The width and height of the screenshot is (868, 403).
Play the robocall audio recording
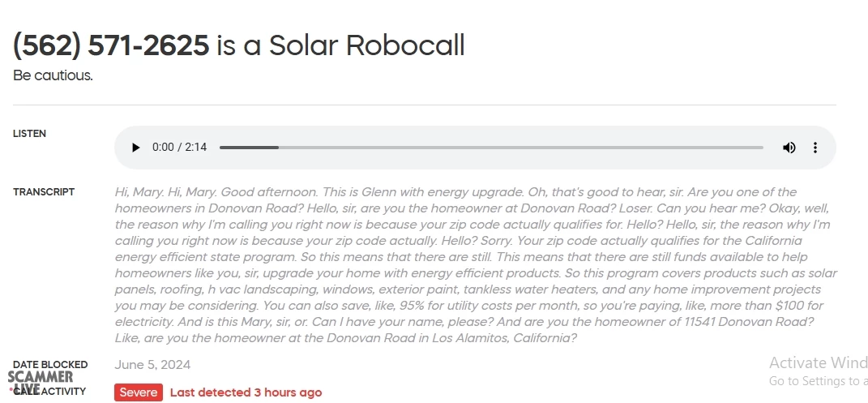tap(136, 148)
